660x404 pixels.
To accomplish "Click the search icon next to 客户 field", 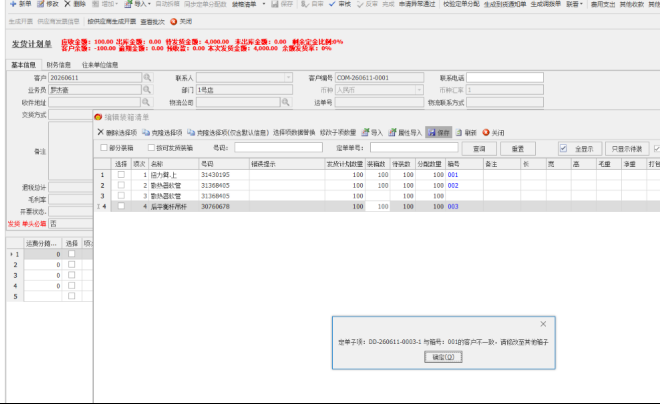I will [x=147, y=77].
